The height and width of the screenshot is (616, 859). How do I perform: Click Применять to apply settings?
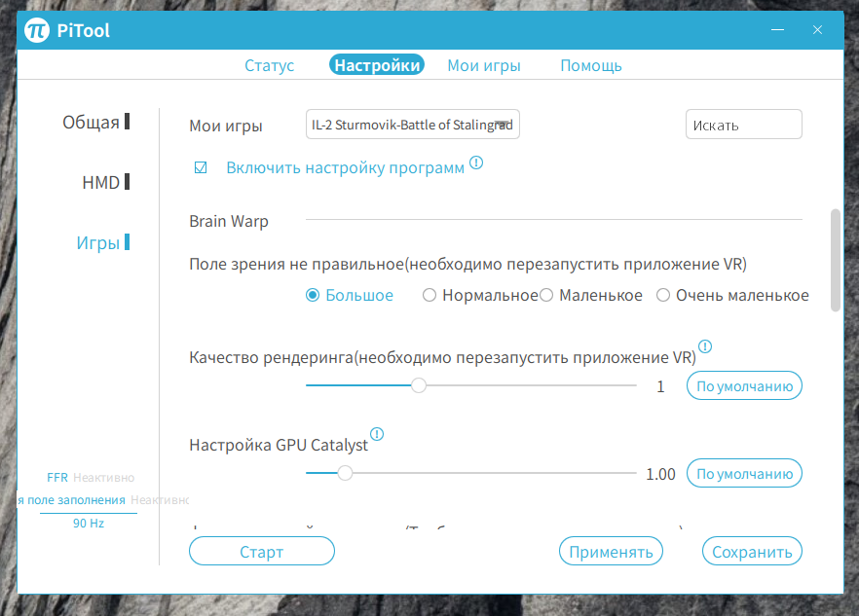click(611, 551)
